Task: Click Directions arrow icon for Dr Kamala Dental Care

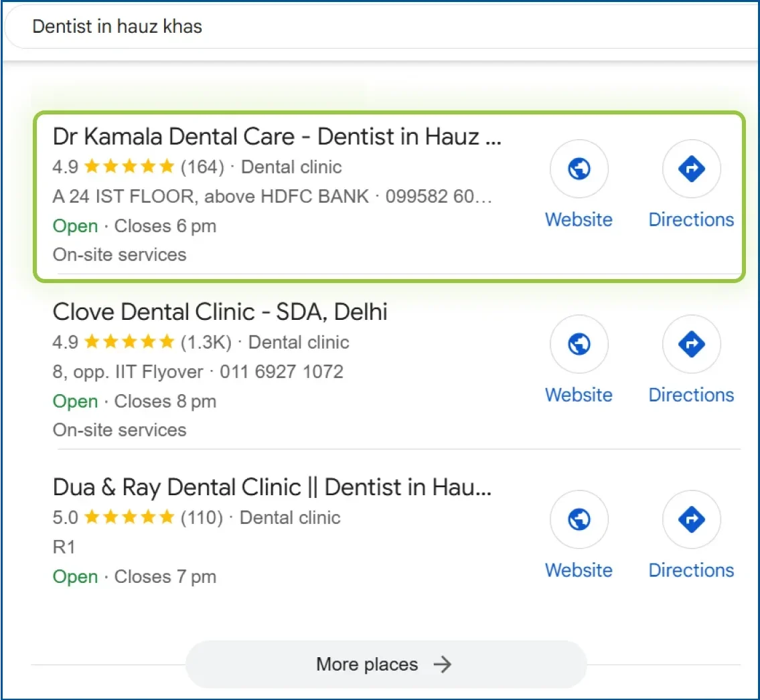Action: coord(691,169)
